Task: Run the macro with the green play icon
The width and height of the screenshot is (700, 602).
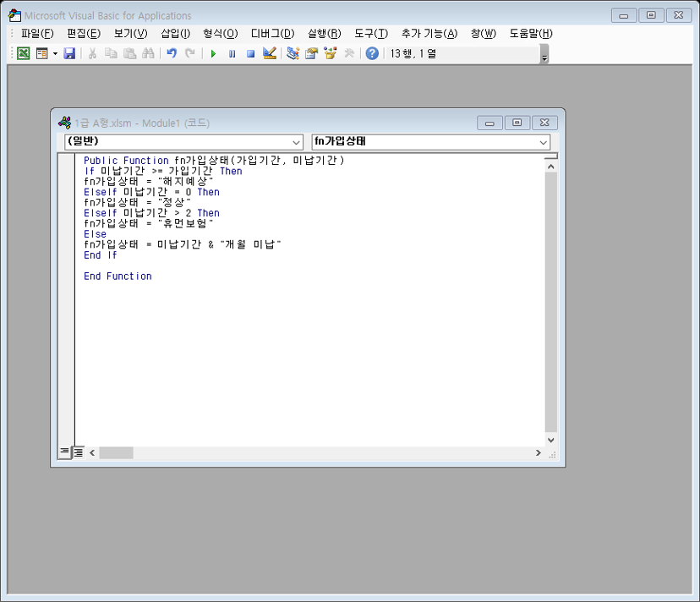Action: tap(213, 53)
